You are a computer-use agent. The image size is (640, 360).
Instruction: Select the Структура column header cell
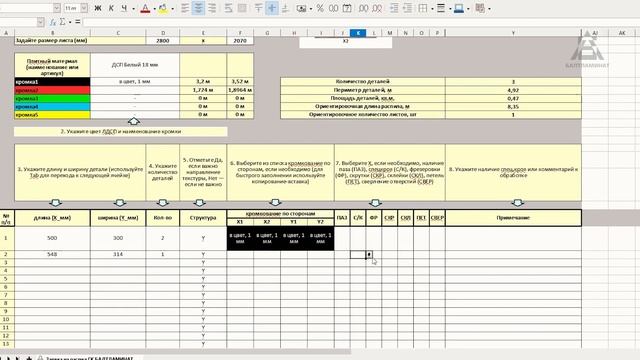[203, 218]
